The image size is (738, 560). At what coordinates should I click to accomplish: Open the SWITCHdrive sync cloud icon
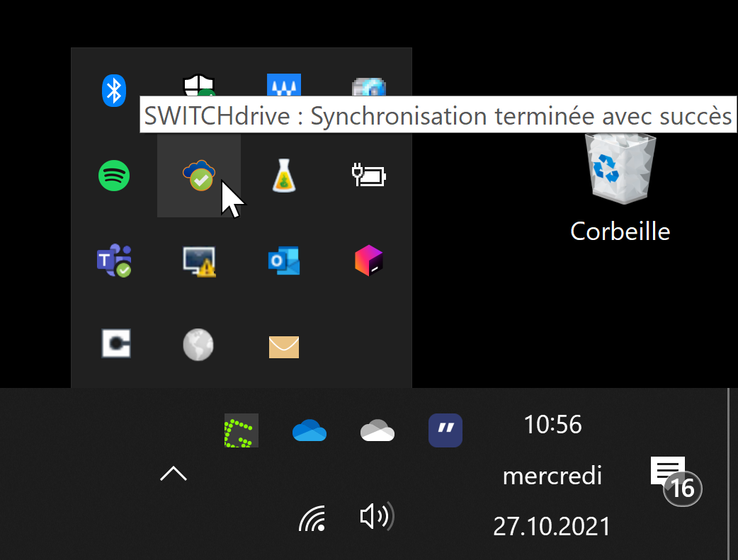pyautogui.click(x=199, y=175)
